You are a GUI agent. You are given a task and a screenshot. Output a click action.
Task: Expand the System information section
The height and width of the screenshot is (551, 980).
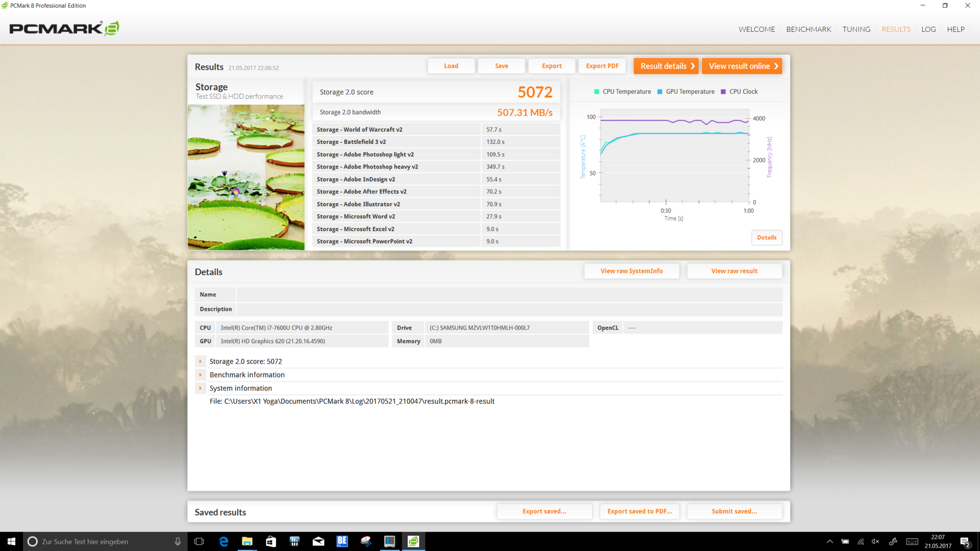point(201,388)
